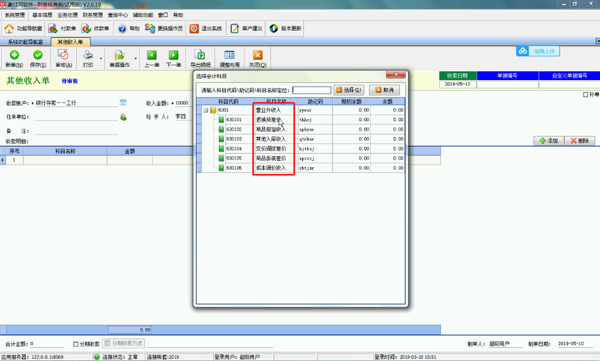Toggle the 分期收款 checkbox
The image size is (600, 361).
[x=76, y=344]
